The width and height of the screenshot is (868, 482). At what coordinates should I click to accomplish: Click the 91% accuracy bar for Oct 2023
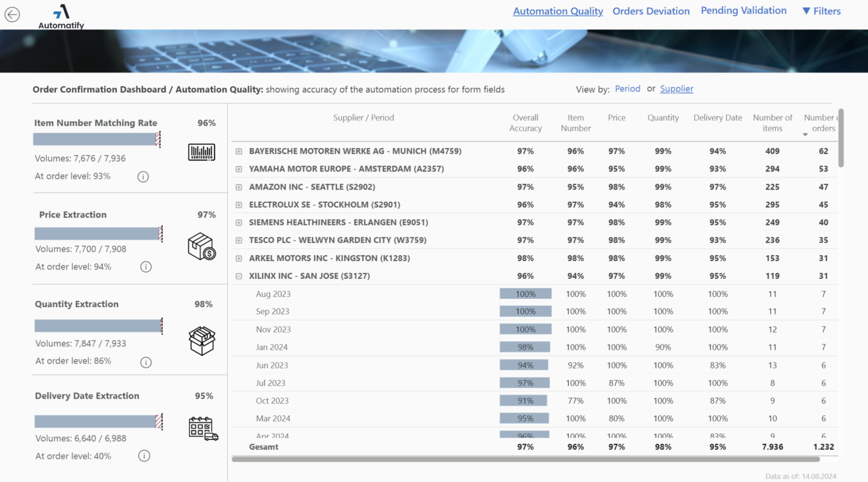(x=523, y=401)
